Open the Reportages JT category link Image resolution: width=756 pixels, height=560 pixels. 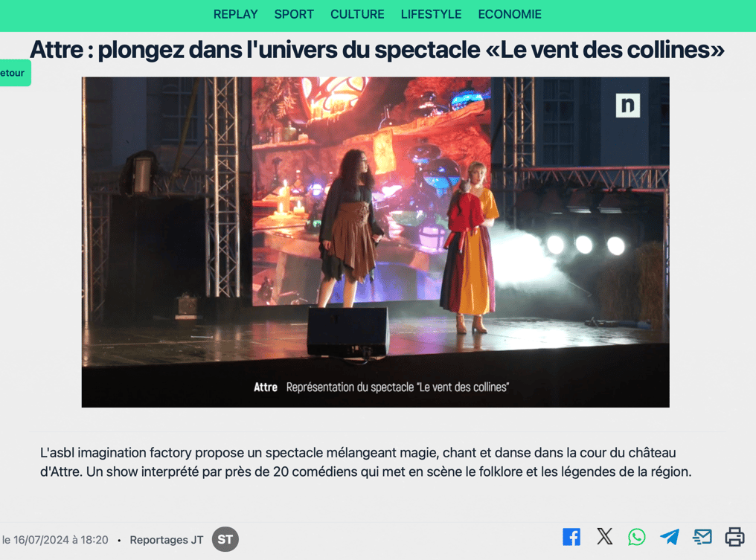click(x=167, y=540)
